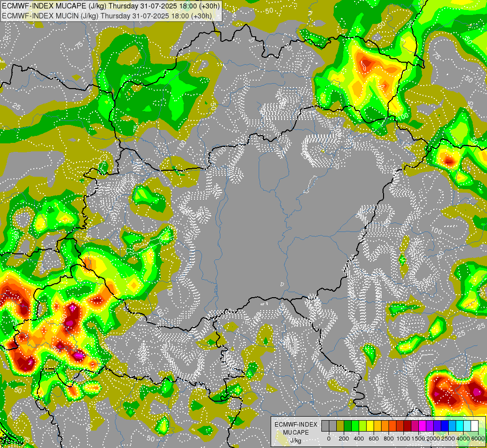Image resolution: width=487 pixels, height=448 pixels.
Task: Click the red-orange legend swatch
Action: [x=392, y=426]
